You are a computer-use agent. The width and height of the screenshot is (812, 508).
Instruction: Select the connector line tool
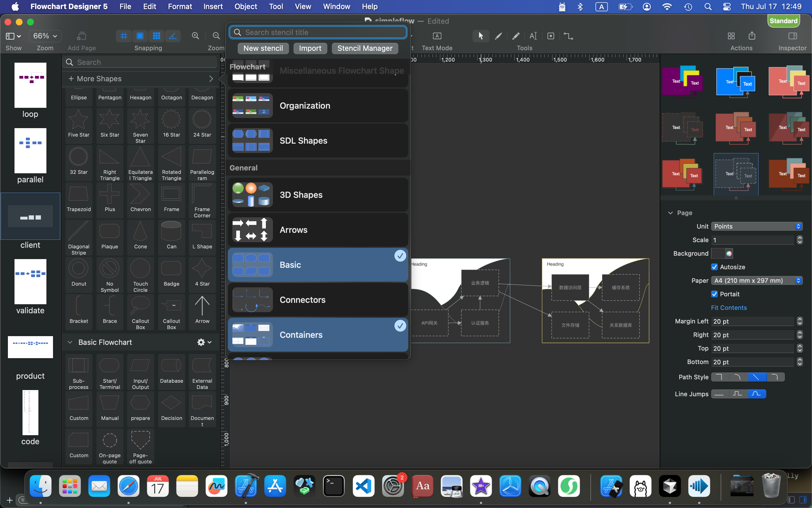568,36
